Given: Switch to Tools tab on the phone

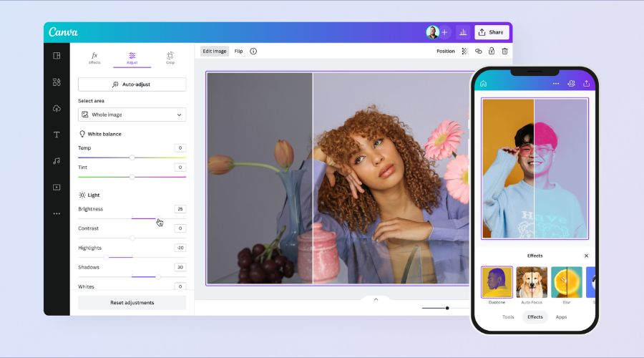Looking at the screenshot, I should 508,317.
